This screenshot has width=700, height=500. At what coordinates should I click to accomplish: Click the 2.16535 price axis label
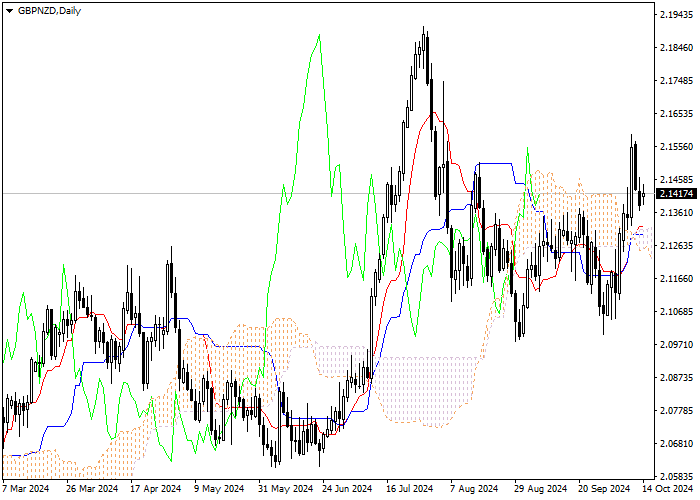[x=677, y=114]
